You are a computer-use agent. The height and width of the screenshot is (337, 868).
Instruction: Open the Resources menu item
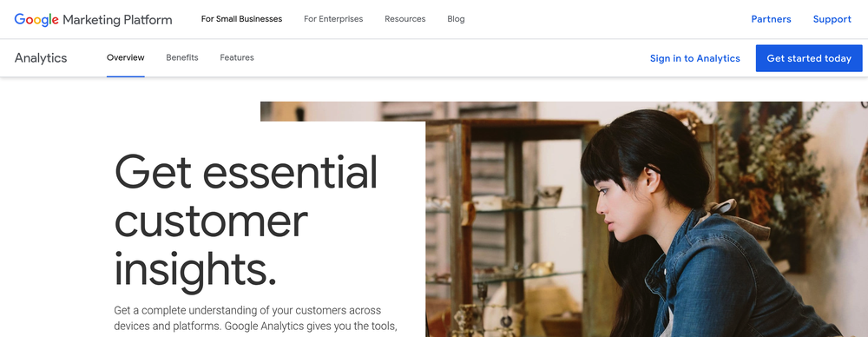tap(405, 19)
